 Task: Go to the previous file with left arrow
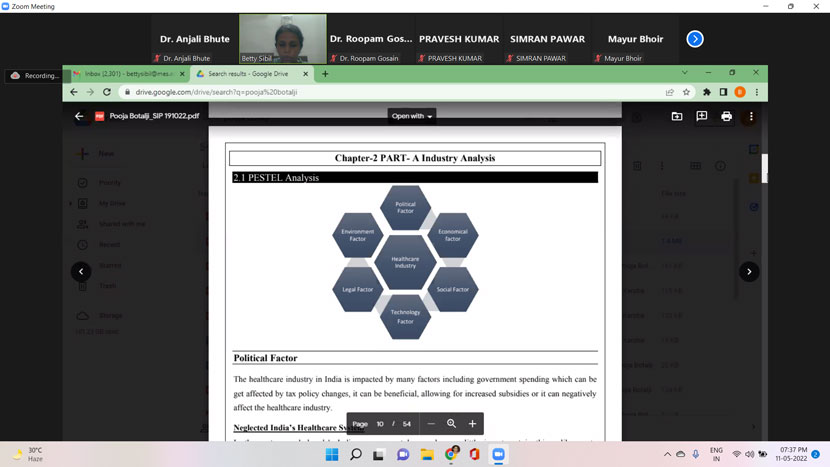[x=81, y=271]
